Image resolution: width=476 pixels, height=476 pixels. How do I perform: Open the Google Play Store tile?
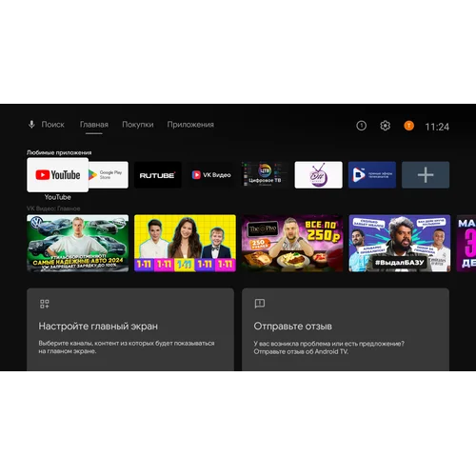click(x=109, y=175)
